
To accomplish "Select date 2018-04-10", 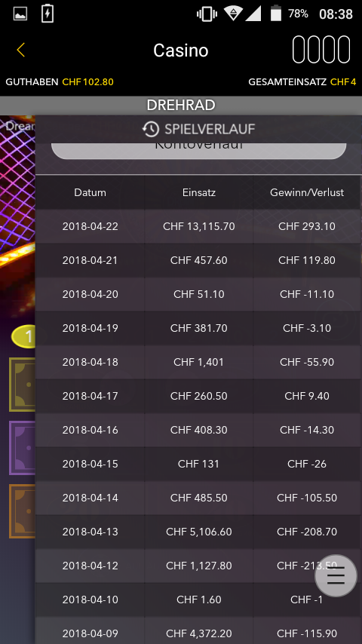I will point(90,600).
